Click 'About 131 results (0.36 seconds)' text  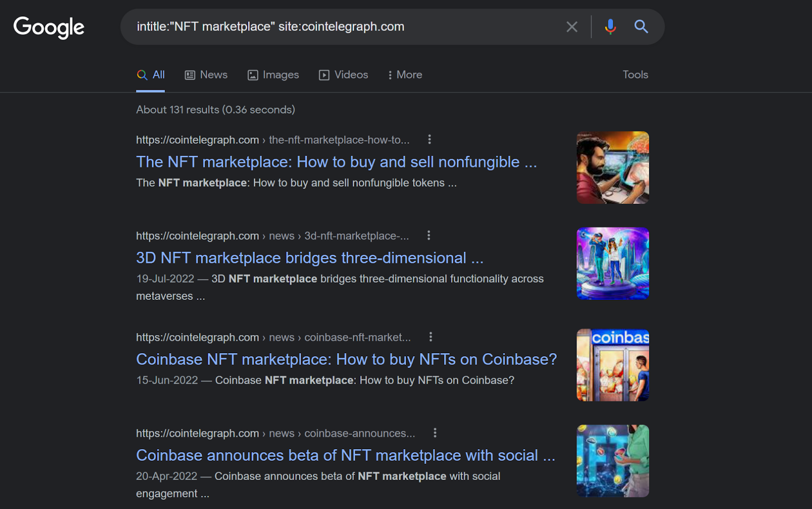(216, 110)
